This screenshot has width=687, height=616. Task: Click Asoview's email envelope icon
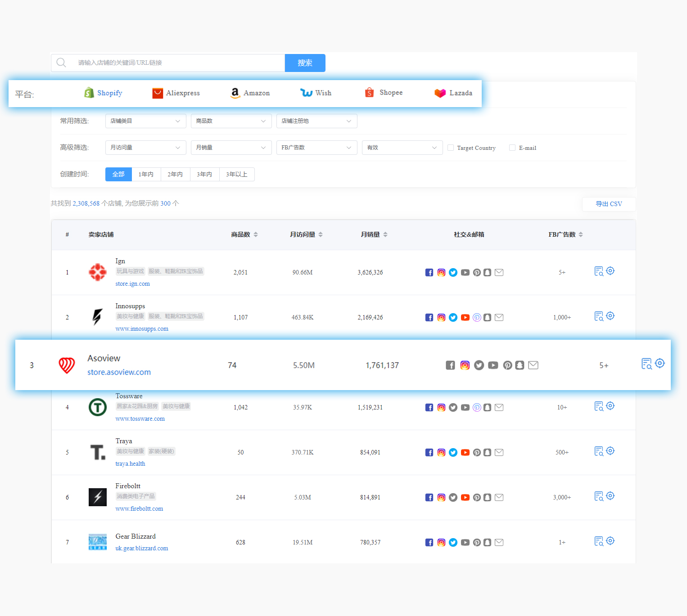(x=533, y=365)
